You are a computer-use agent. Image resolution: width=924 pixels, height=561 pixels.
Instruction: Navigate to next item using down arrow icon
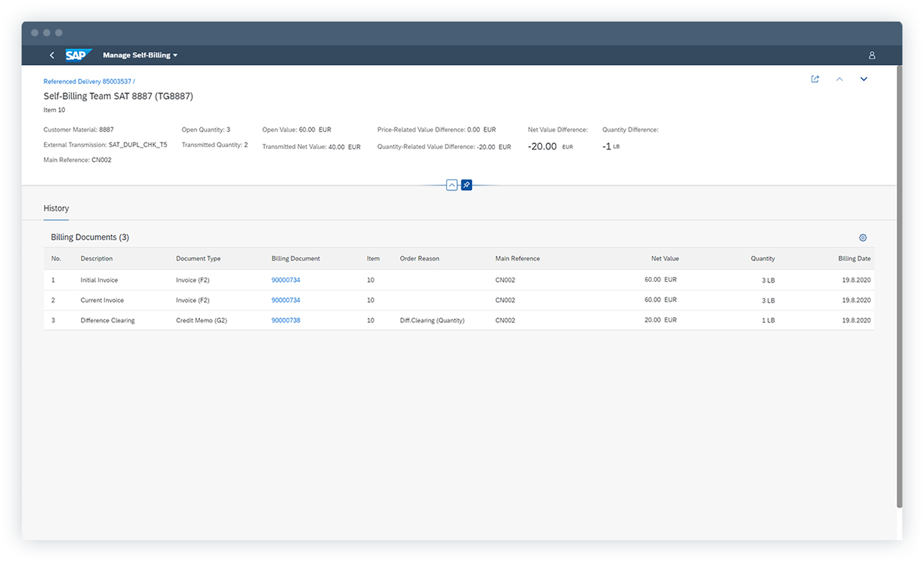click(x=864, y=79)
